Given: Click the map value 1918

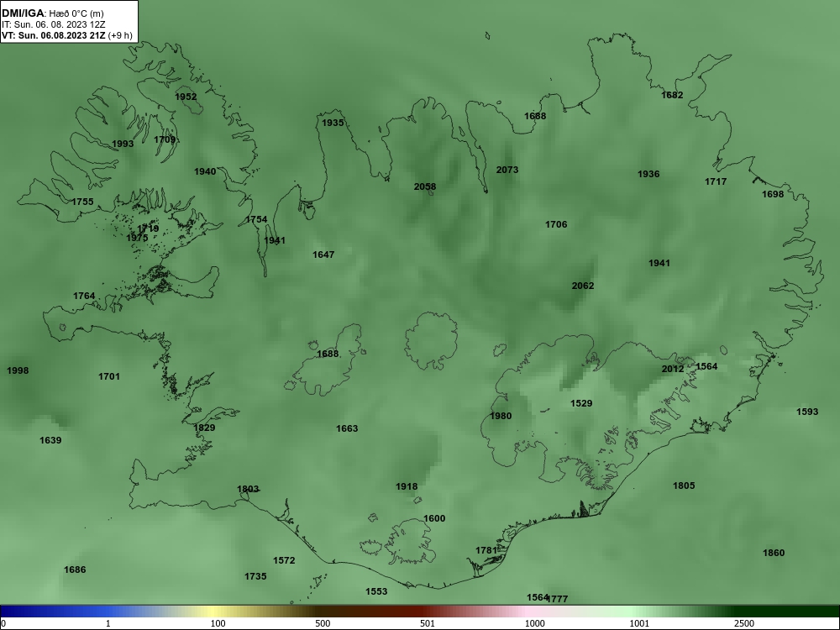Looking at the screenshot, I should [407, 486].
